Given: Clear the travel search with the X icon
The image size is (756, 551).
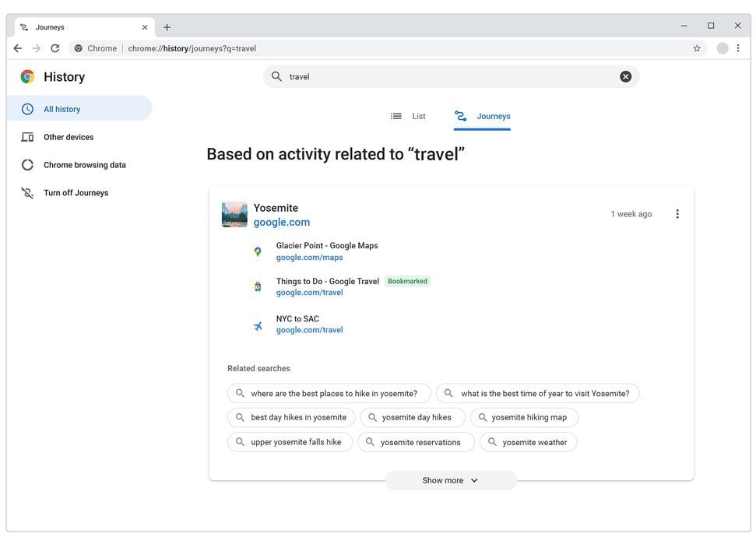Looking at the screenshot, I should pyautogui.click(x=625, y=76).
